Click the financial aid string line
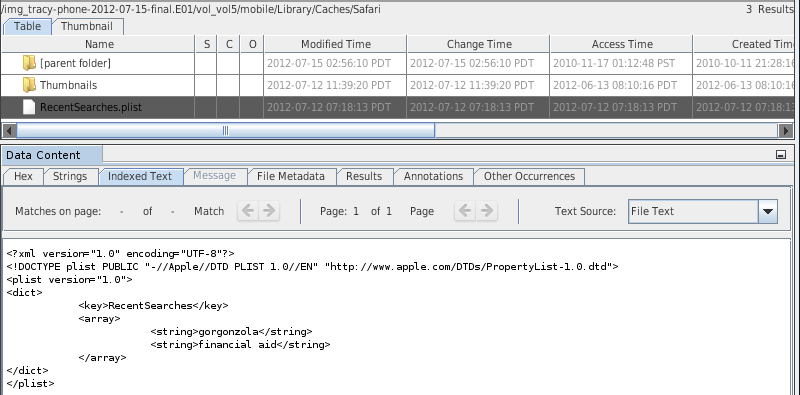 tap(240, 344)
